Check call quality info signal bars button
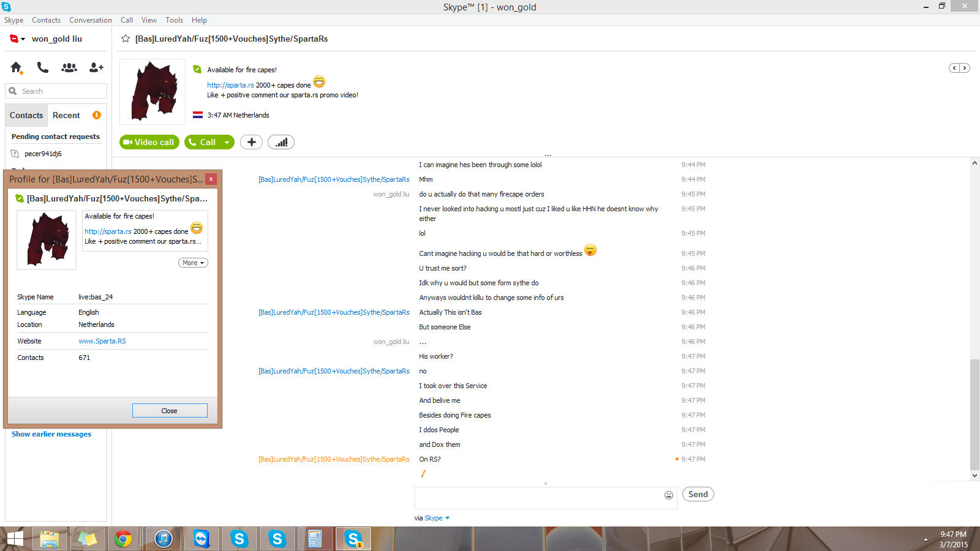Image resolution: width=980 pixels, height=551 pixels. point(281,142)
